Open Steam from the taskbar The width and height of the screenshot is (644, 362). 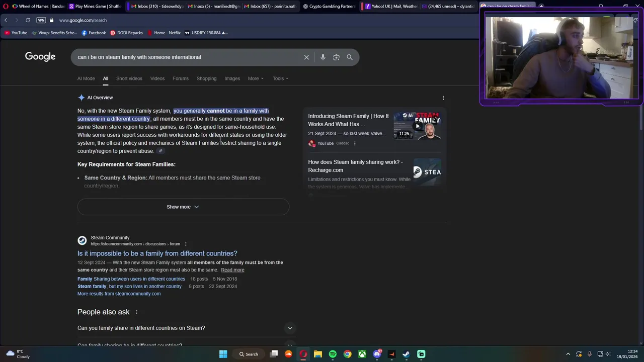(406, 354)
